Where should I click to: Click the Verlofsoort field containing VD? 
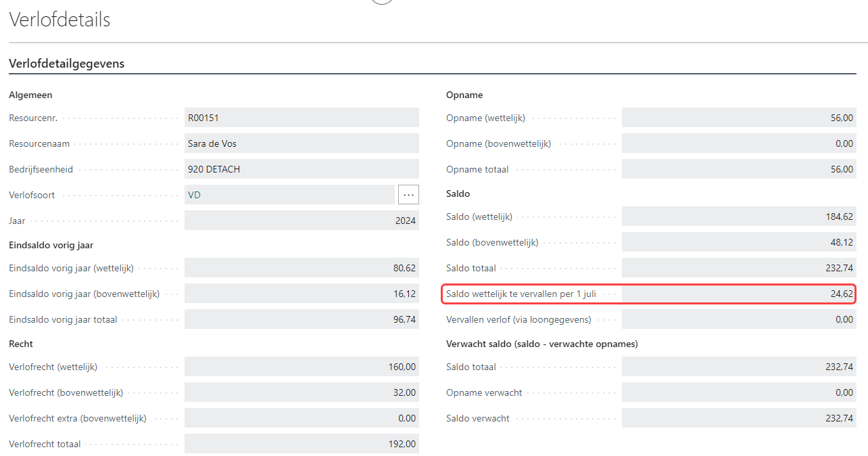[289, 195]
